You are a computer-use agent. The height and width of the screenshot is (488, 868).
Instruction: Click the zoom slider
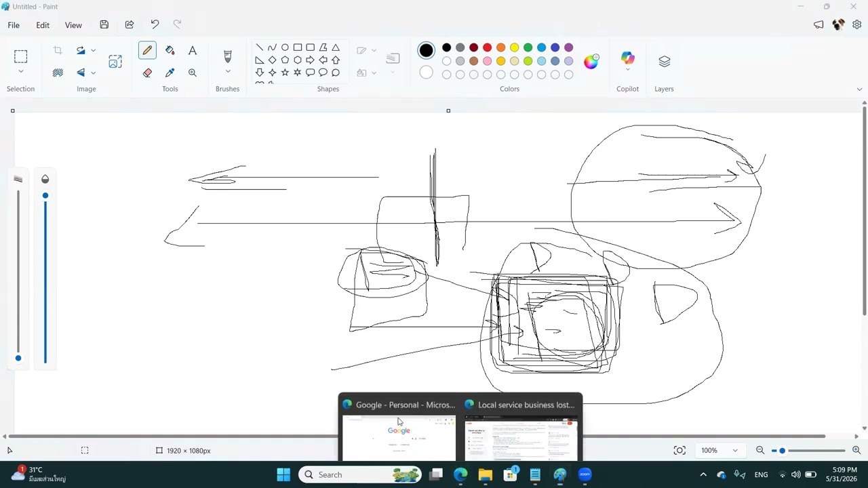pos(808,451)
